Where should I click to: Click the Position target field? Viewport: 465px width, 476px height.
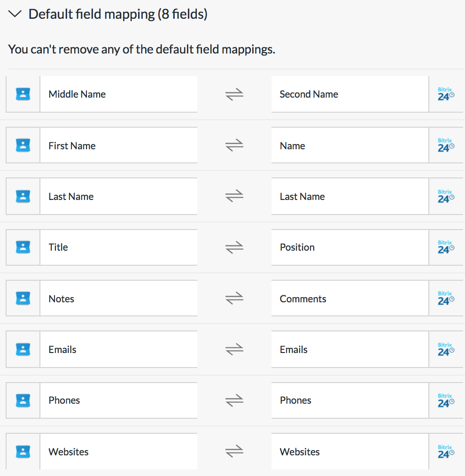[x=350, y=247]
